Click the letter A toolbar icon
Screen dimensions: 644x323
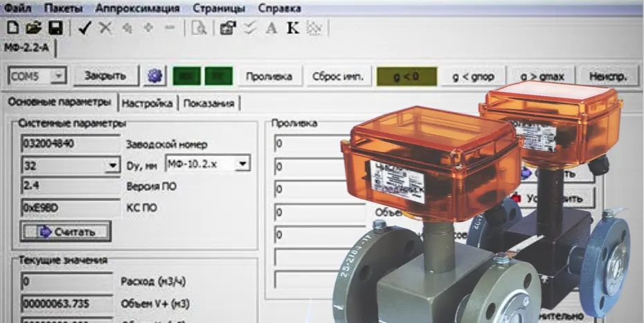point(271,28)
